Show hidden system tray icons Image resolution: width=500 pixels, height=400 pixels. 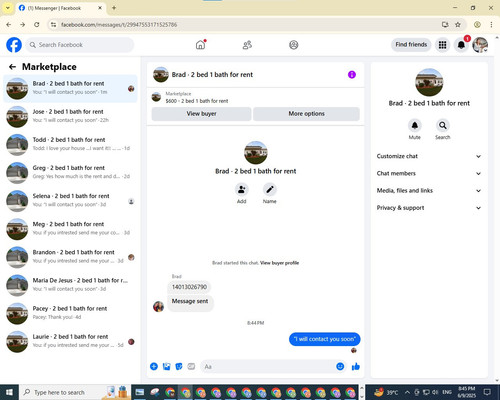(x=407, y=392)
